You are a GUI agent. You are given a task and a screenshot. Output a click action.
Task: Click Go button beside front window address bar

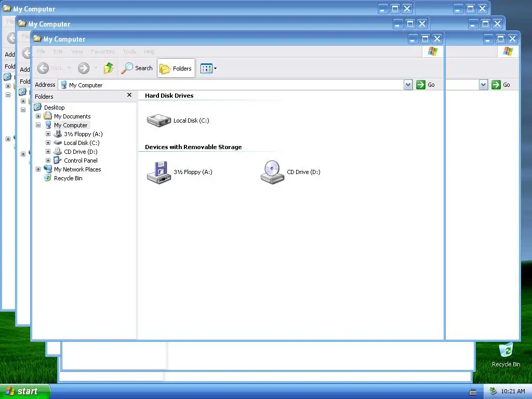click(x=425, y=85)
